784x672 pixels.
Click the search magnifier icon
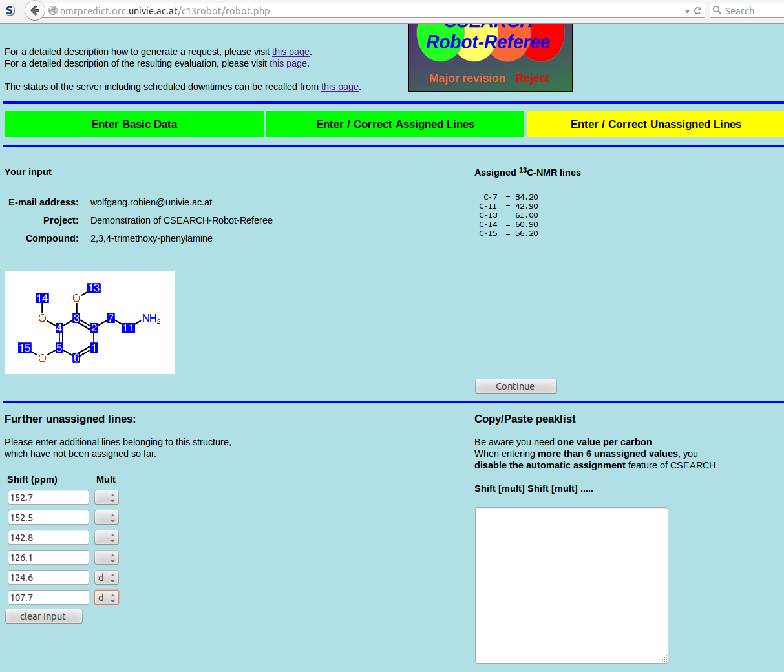click(x=717, y=10)
